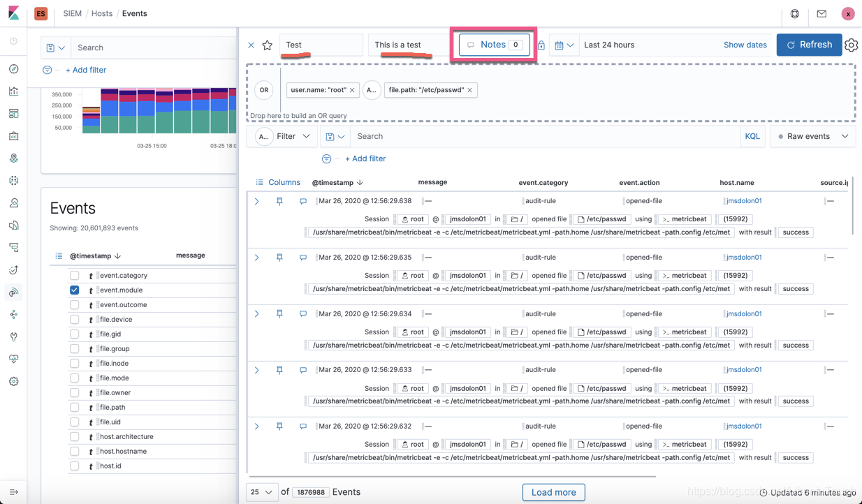Open user avatar x menu

(848, 13)
